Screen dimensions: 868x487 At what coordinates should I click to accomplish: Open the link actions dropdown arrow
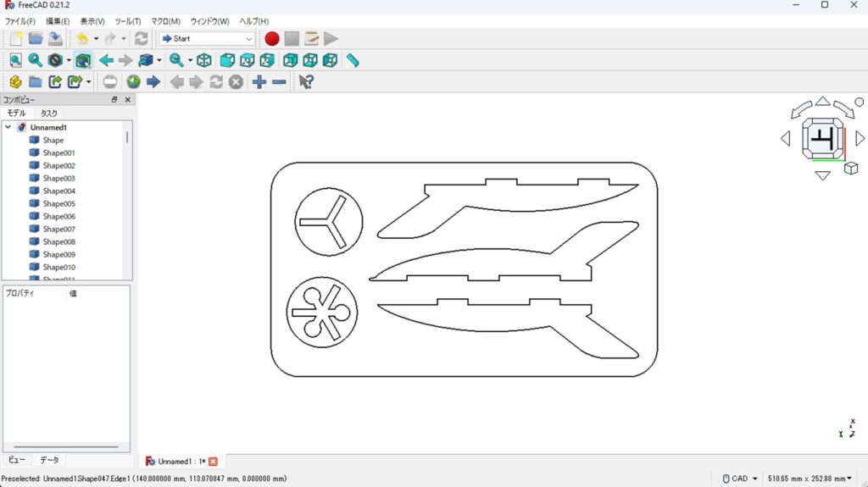point(88,82)
